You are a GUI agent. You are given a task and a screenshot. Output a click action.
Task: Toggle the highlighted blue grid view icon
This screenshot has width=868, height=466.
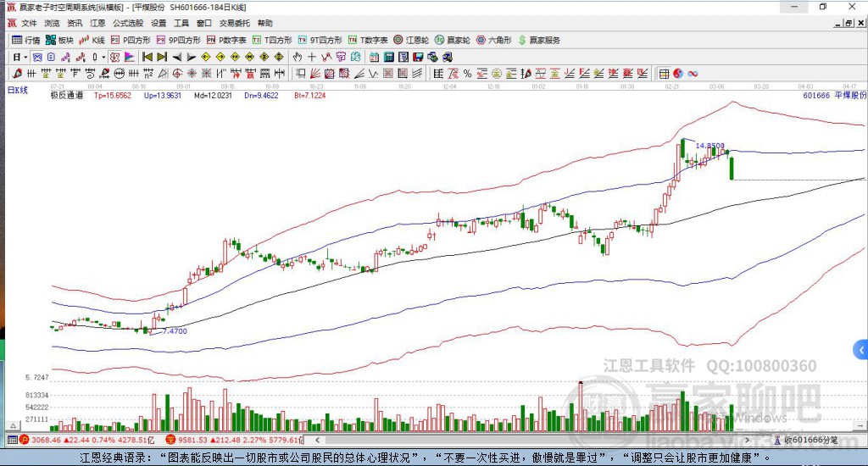[37, 57]
